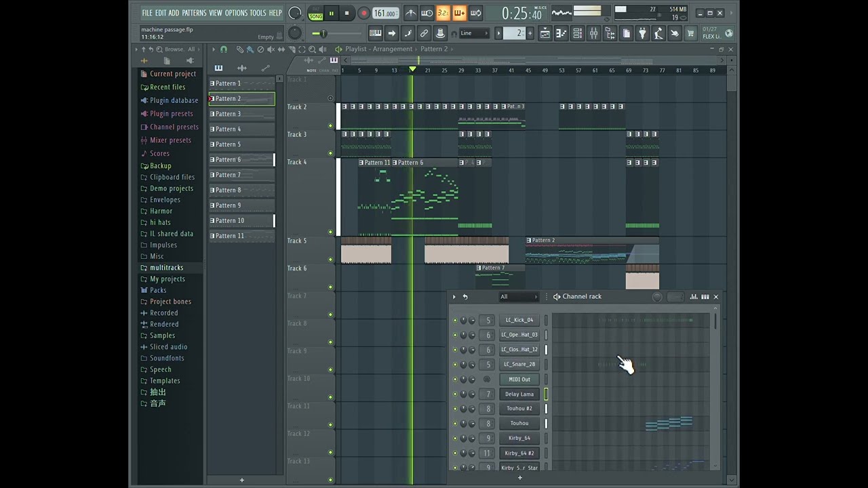Expand the multitracks browser folder
The width and height of the screenshot is (868, 488).
point(166,268)
